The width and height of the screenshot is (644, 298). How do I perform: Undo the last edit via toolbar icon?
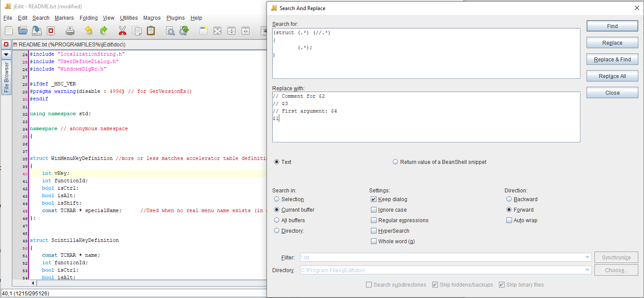(88, 31)
